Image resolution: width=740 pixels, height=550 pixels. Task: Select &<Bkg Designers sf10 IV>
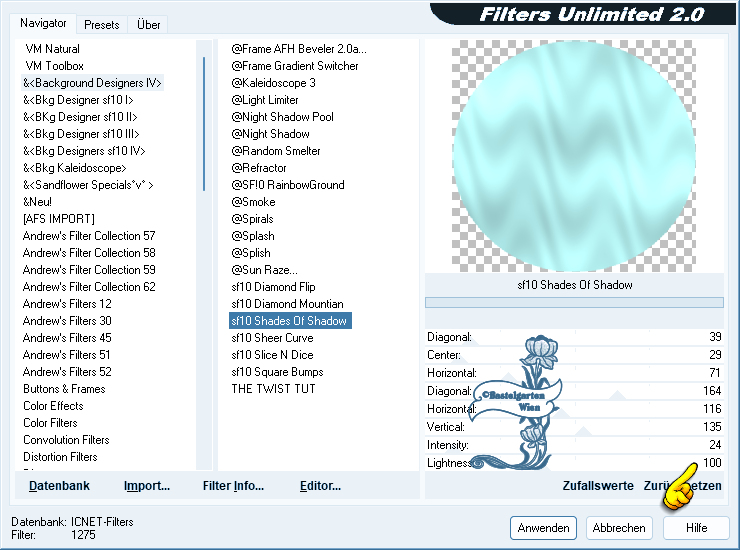coord(84,151)
